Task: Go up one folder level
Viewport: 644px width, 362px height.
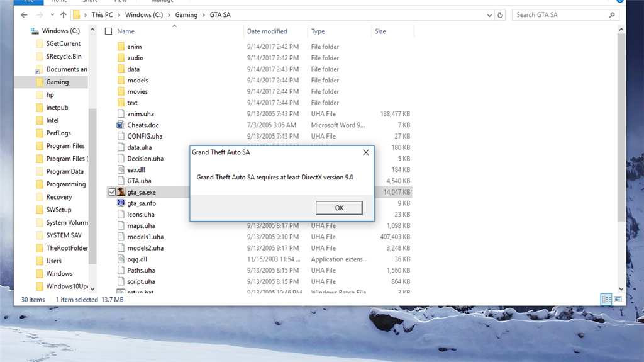Action: [64, 15]
